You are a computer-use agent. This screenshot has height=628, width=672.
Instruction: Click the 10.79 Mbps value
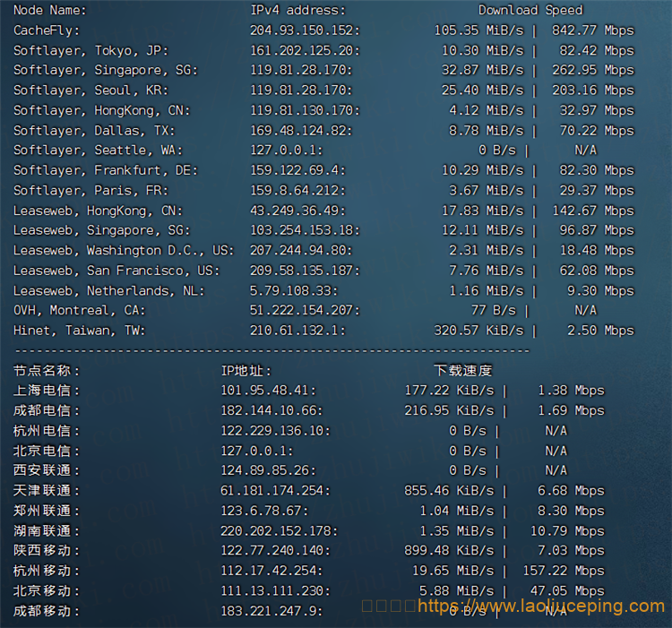567,531
